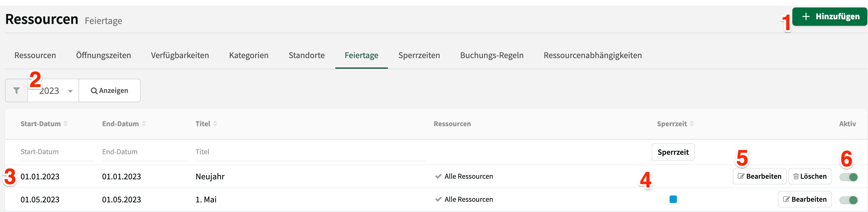Screen dimensions: 868x212
Task: Click the trash icon next to Neujahr
Action: (795, 176)
